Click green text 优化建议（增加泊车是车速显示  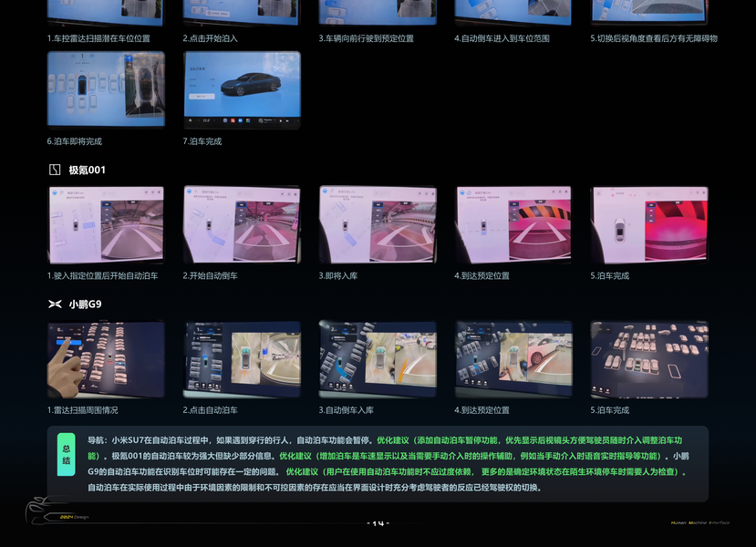click(472, 456)
